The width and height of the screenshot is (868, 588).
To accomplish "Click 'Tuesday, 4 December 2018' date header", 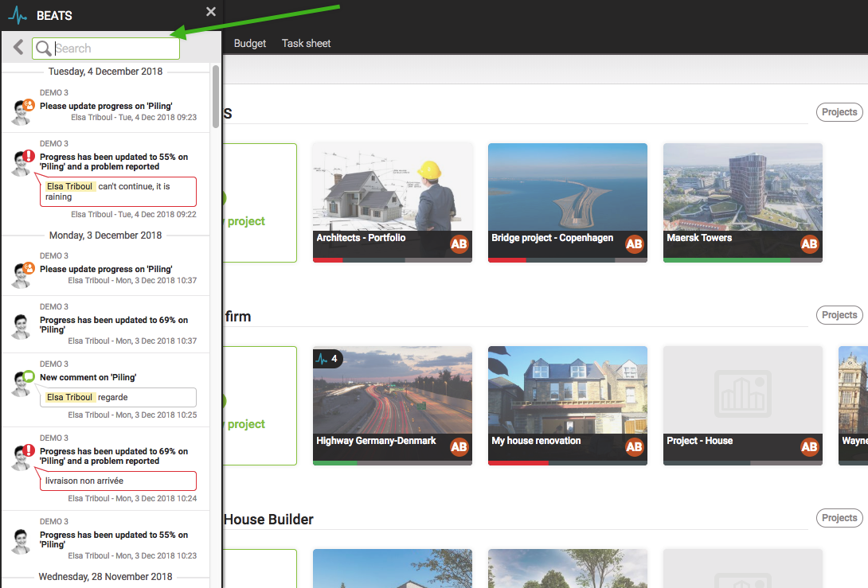I will coord(105,72).
